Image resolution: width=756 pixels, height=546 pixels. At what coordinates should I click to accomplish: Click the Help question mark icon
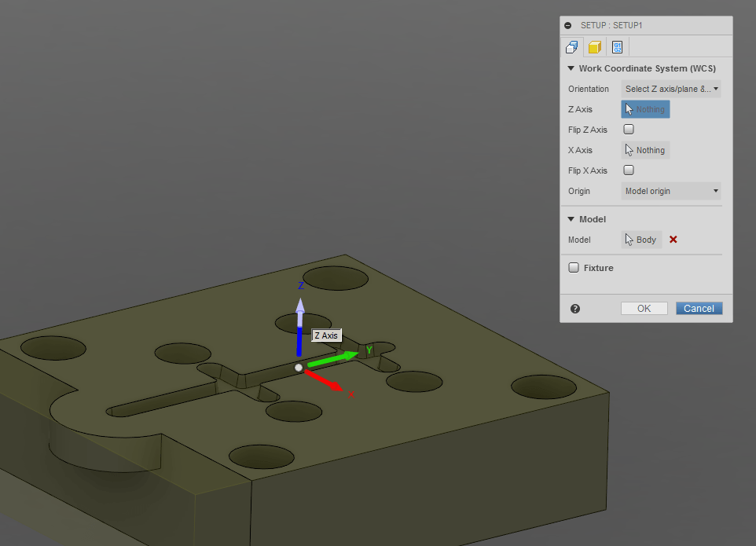(574, 308)
